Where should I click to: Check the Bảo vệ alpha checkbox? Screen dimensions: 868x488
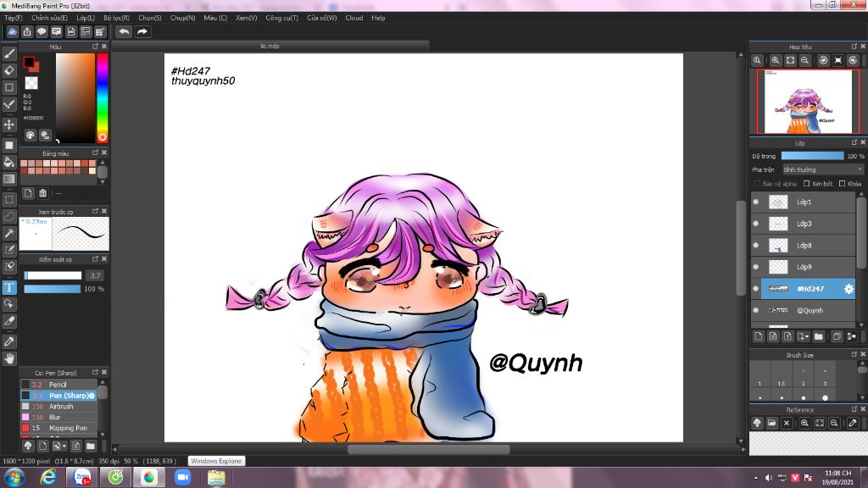click(757, 184)
